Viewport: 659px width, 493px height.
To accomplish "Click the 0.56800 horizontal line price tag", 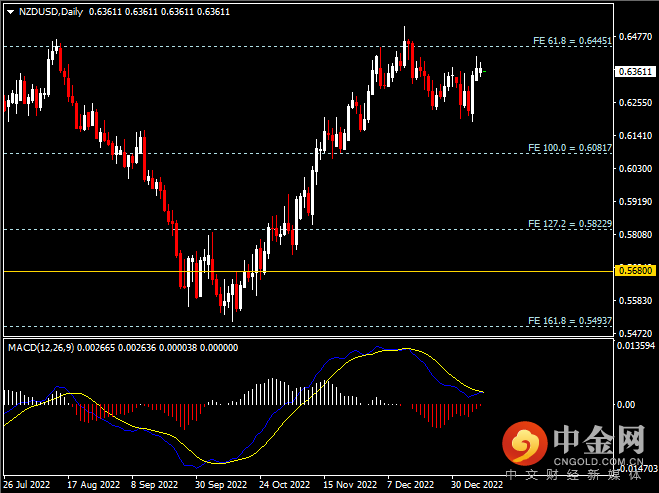I will [x=636, y=270].
